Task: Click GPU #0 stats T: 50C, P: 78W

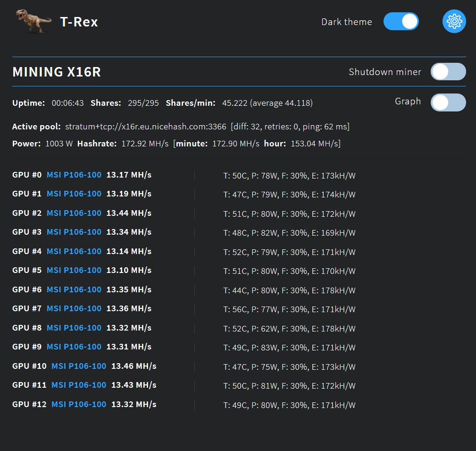Action: (289, 176)
